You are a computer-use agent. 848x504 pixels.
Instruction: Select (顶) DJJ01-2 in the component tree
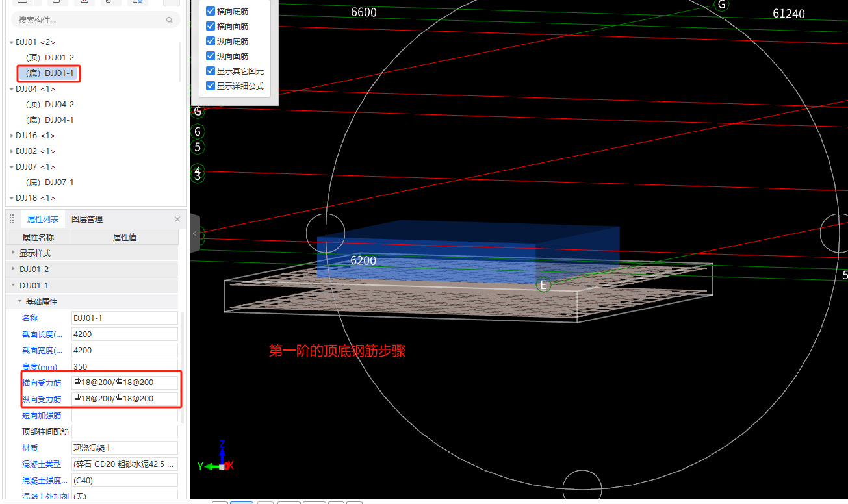(49, 58)
